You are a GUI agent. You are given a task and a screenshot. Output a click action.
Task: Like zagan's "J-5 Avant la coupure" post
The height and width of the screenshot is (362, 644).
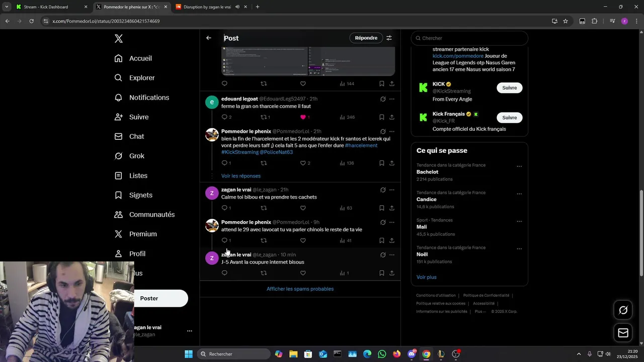(x=303, y=274)
